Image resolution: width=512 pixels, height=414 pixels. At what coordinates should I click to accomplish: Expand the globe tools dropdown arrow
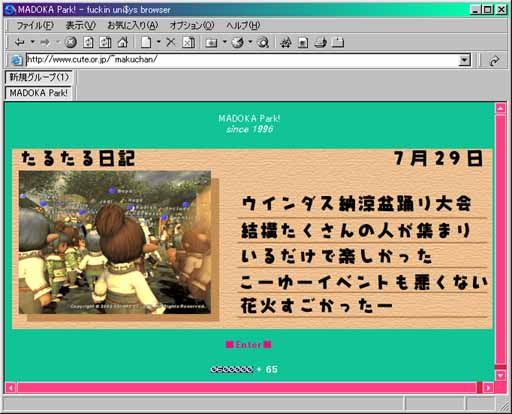pos(250,42)
